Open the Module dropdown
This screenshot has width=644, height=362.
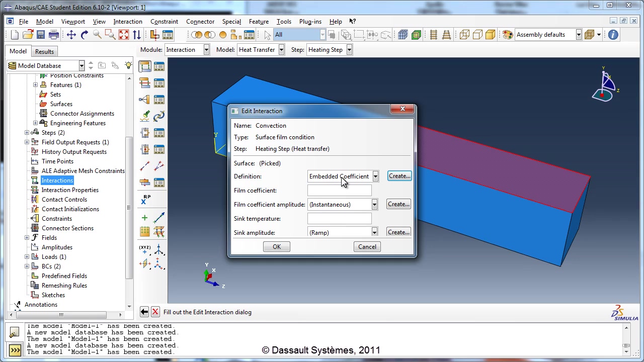pyautogui.click(x=206, y=50)
